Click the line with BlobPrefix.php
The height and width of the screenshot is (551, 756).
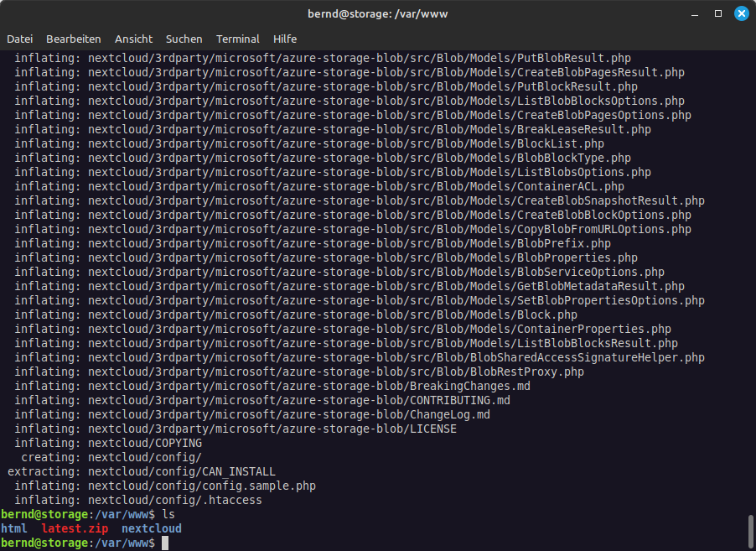313,243
